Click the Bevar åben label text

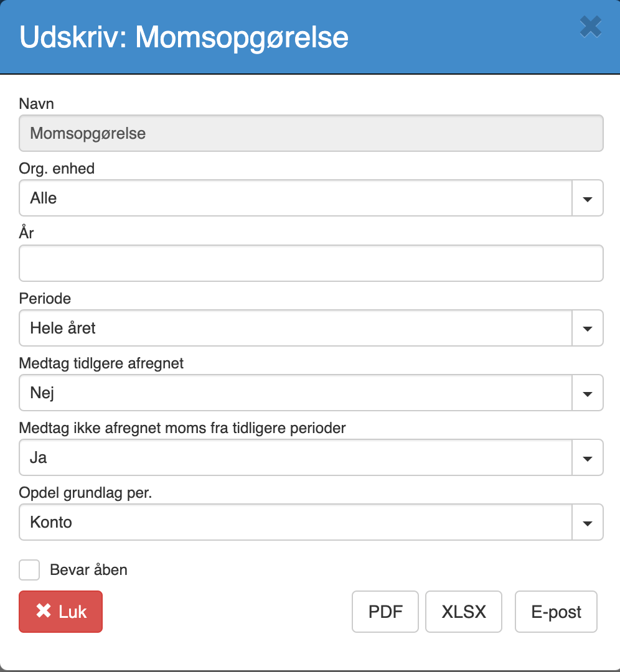click(89, 569)
